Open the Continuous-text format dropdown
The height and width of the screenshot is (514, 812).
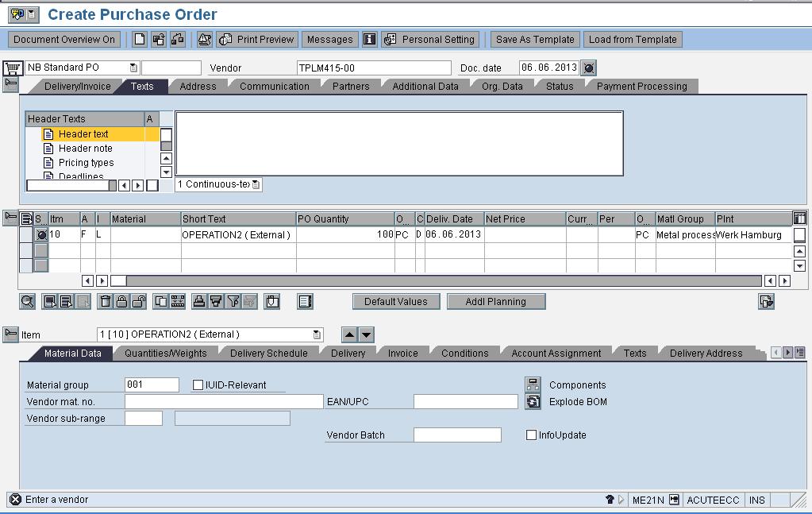(x=256, y=184)
